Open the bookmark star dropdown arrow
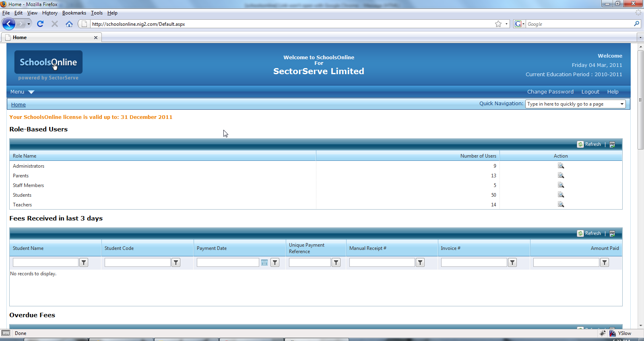644x341 pixels. pyautogui.click(x=506, y=24)
